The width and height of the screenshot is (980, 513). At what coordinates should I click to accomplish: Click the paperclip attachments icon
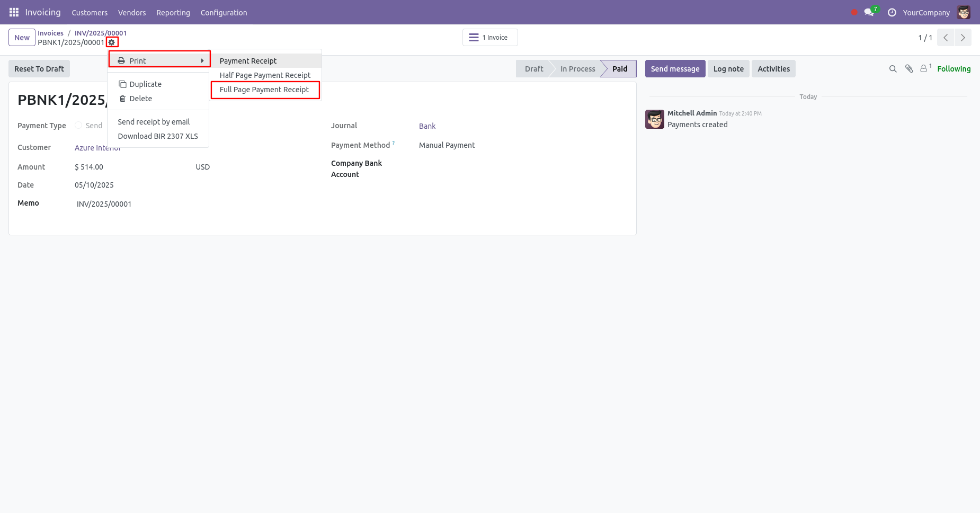pos(909,69)
